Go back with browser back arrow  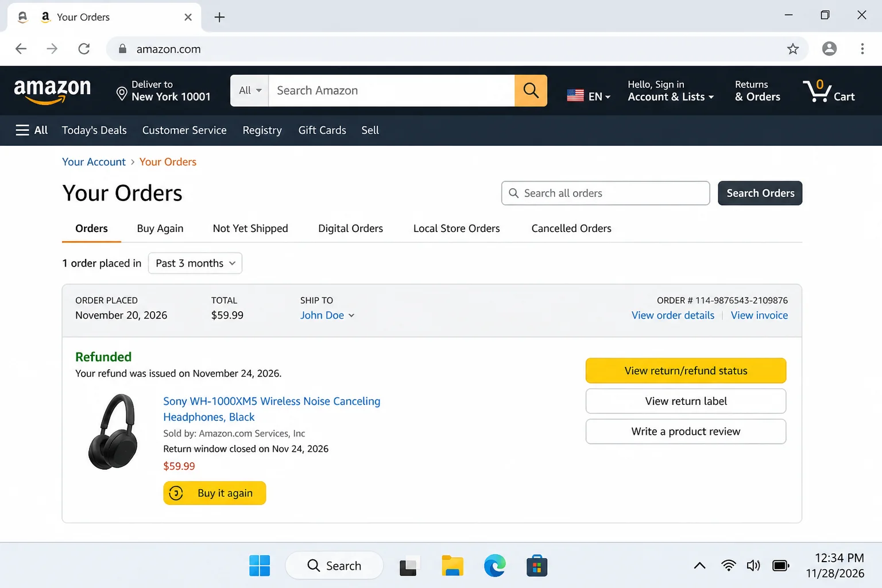pos(21,49)
